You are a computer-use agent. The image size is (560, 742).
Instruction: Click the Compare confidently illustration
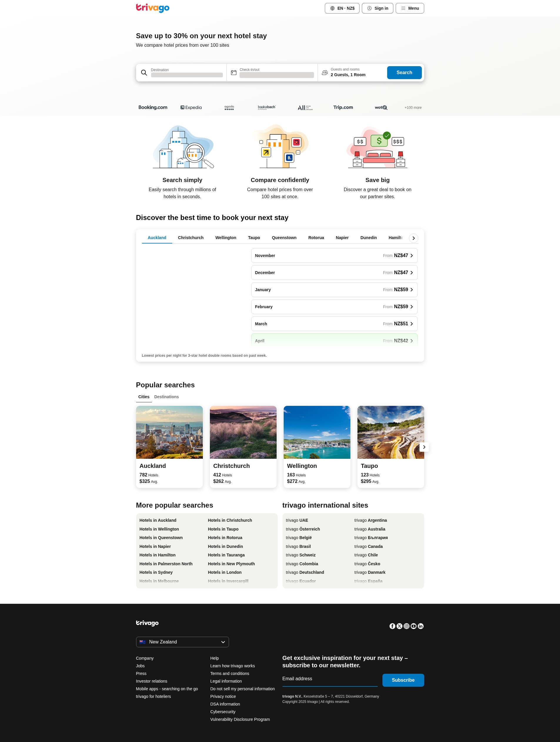click(x=280, y=146)
